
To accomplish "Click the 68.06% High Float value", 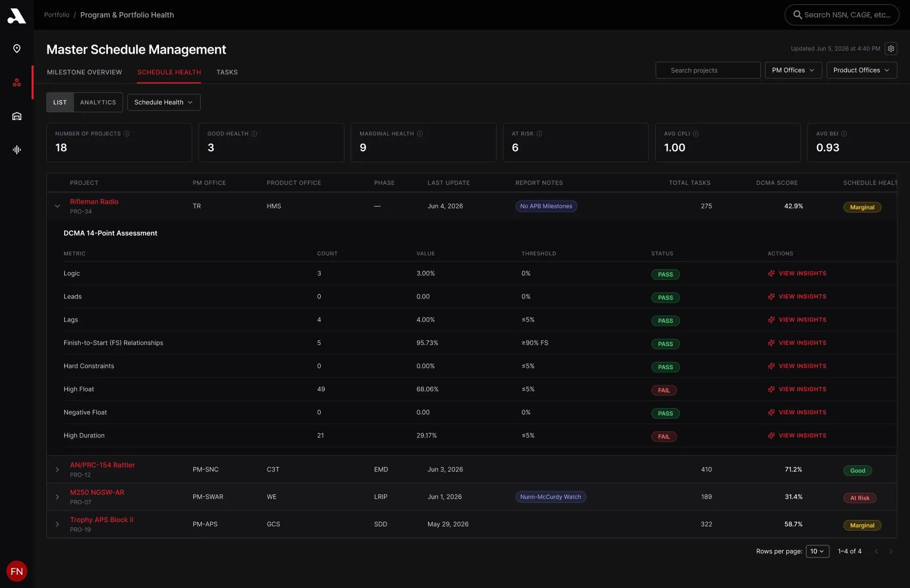I will 428,389.
